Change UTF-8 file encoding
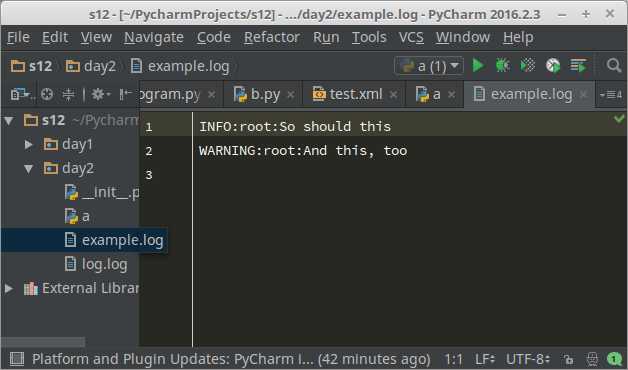The image size is (628, 370). 528,359
